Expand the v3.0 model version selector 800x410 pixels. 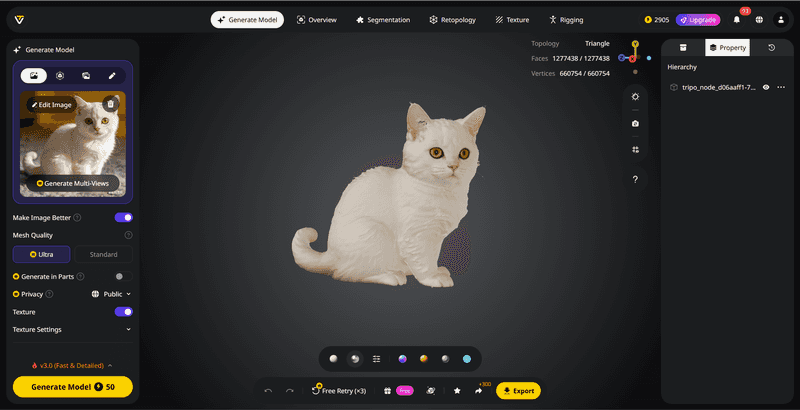[72, 365]
